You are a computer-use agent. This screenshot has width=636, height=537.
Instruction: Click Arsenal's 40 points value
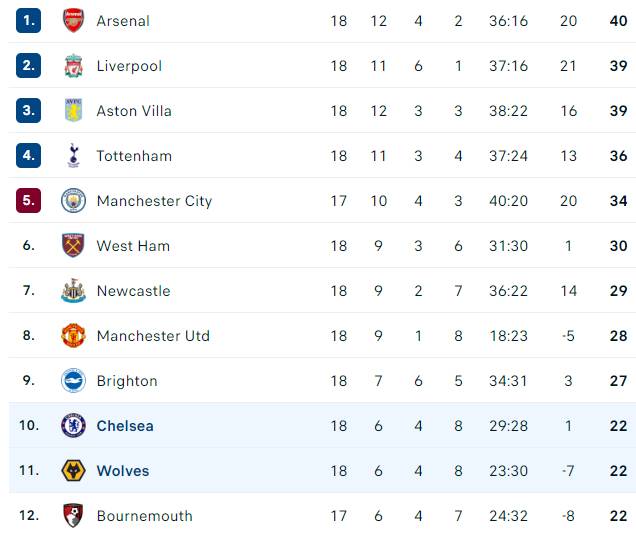click(x=618, y=21)
